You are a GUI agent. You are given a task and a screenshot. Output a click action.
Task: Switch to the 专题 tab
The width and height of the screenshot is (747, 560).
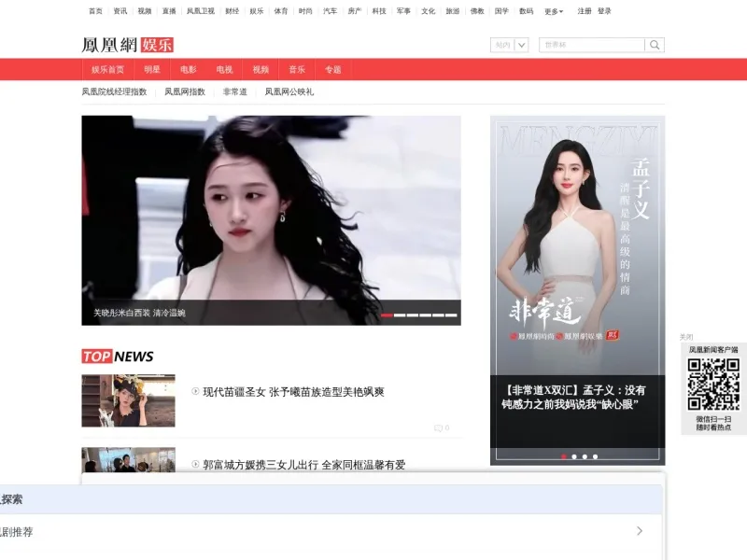click(x=333, y=69)
